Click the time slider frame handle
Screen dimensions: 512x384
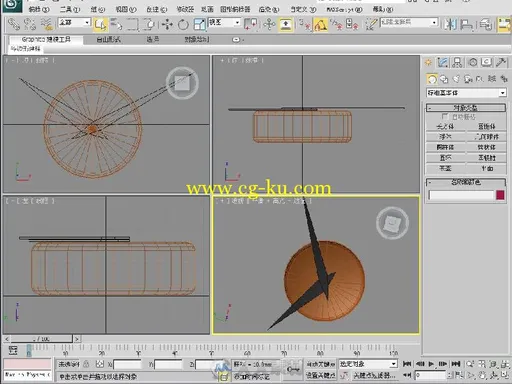(x=42, y=339)
